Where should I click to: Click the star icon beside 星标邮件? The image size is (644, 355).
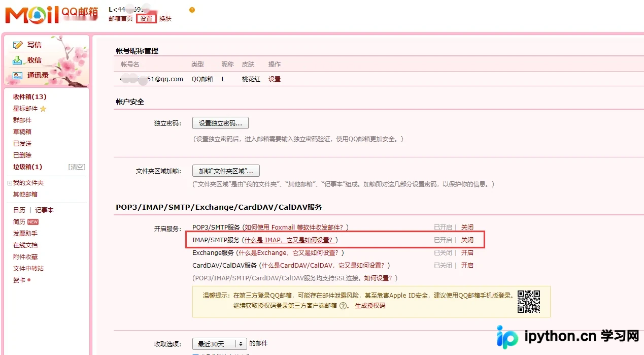point(43,109)
